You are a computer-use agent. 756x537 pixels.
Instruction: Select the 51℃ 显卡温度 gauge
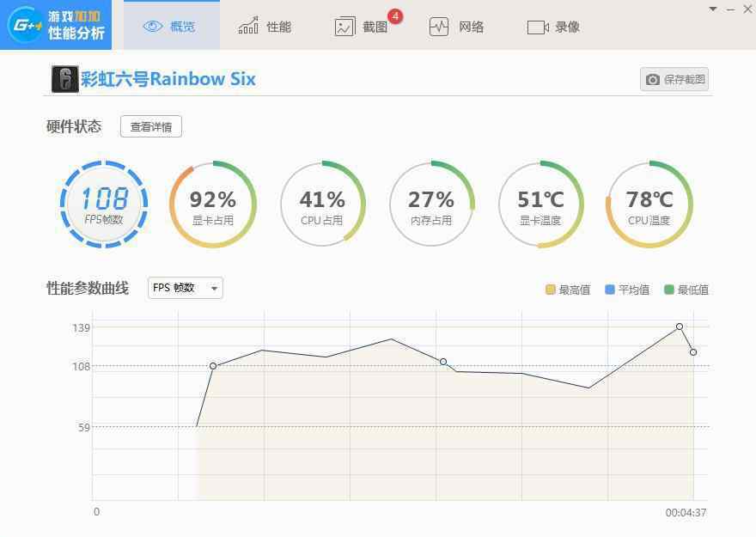(x=540, y=204)
